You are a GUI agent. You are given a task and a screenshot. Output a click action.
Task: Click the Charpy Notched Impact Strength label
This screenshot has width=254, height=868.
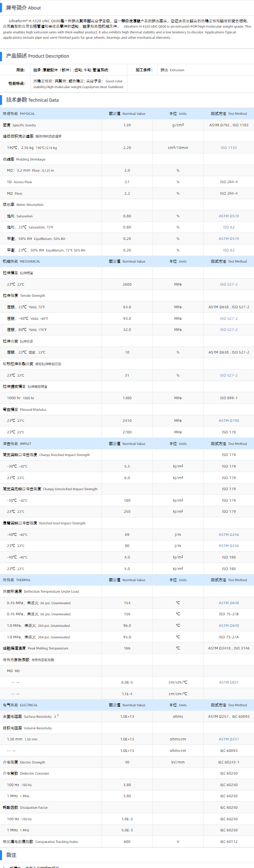pyautogui.click(x=46, y=455)
